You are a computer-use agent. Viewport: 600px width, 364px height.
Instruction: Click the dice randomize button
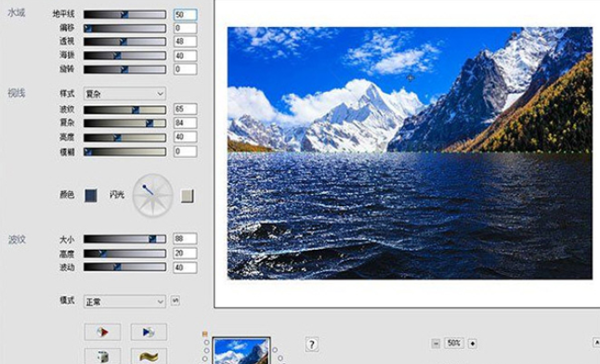click(102, 356)
